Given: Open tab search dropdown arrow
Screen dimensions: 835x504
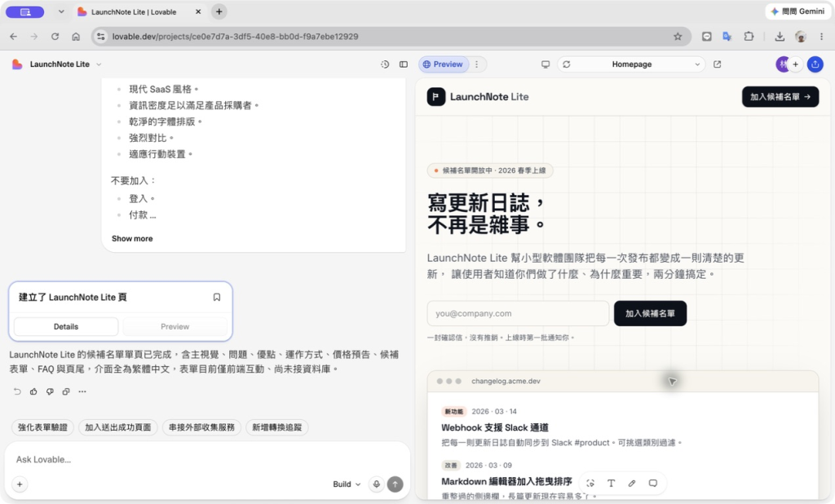Looking at the screenshot, I should click(x=61, y=11).
